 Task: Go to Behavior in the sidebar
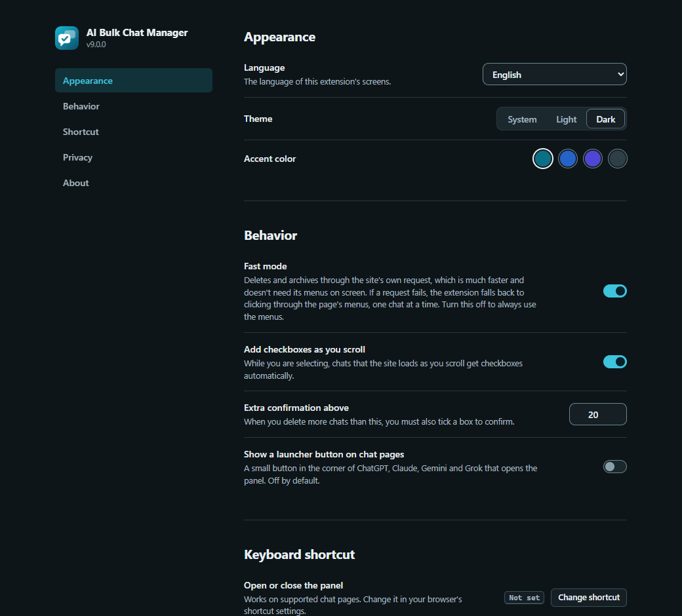134,106
